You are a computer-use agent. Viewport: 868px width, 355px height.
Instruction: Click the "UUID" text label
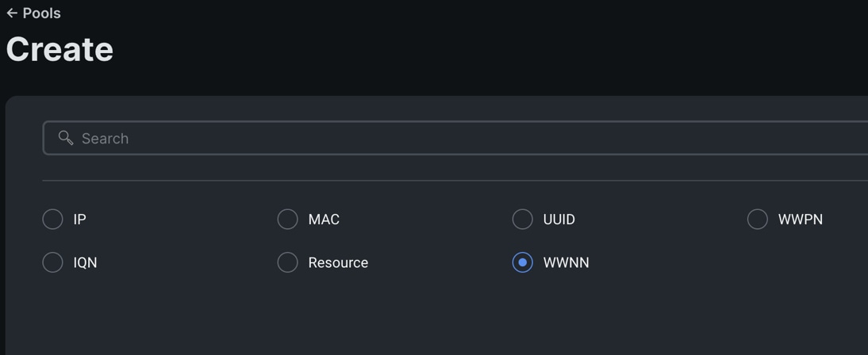559,219
